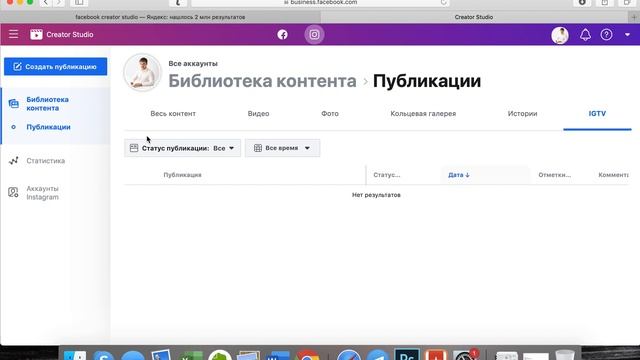Switch to the Фото tab
The image size is (640, 360).
[x=330, y=113]
